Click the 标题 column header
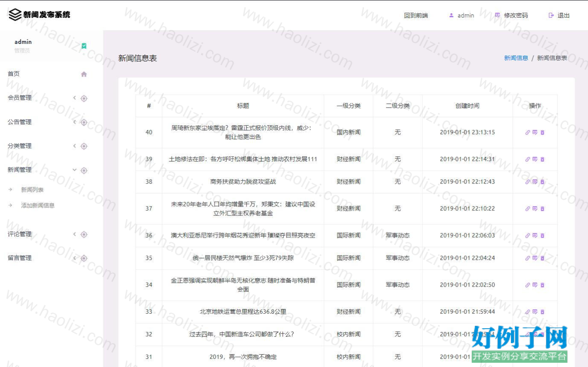Image resolution: width=588 pixels, height=367 pixels. (243, 106)
